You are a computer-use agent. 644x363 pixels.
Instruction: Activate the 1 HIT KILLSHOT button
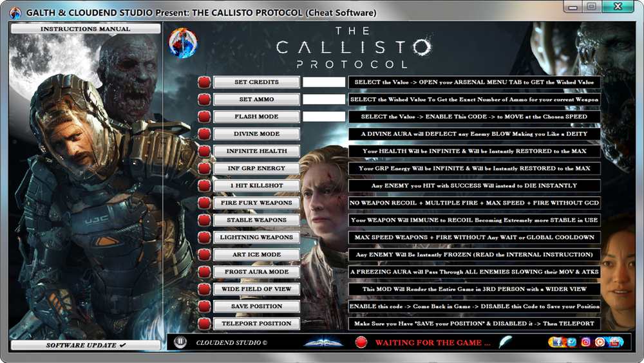[257, 185]
